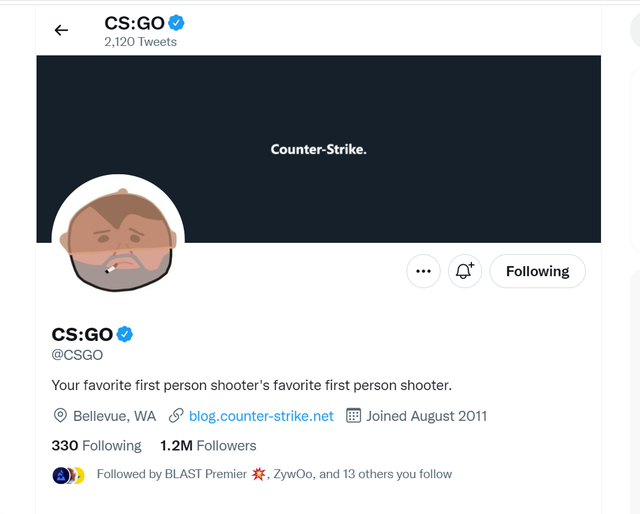This screenshot has height=514, width=640.
Task: Click verified badge next to profile name
Action: (x=124, y=334)
